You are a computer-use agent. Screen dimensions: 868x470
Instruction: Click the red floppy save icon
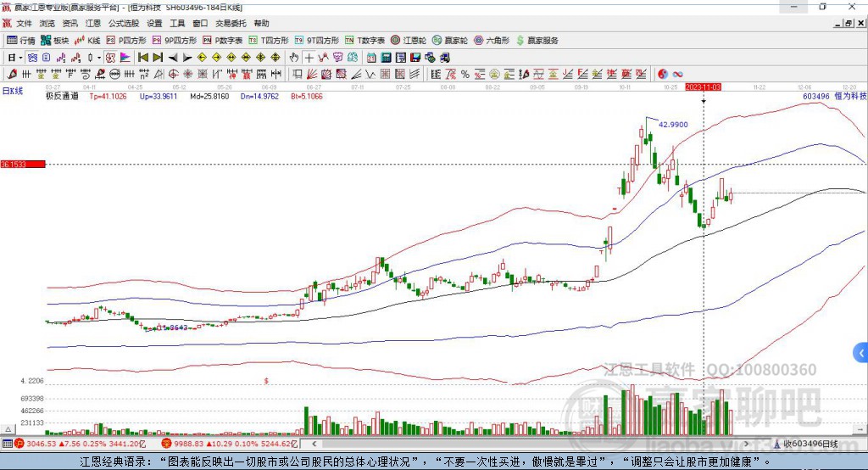coord(415,58)
